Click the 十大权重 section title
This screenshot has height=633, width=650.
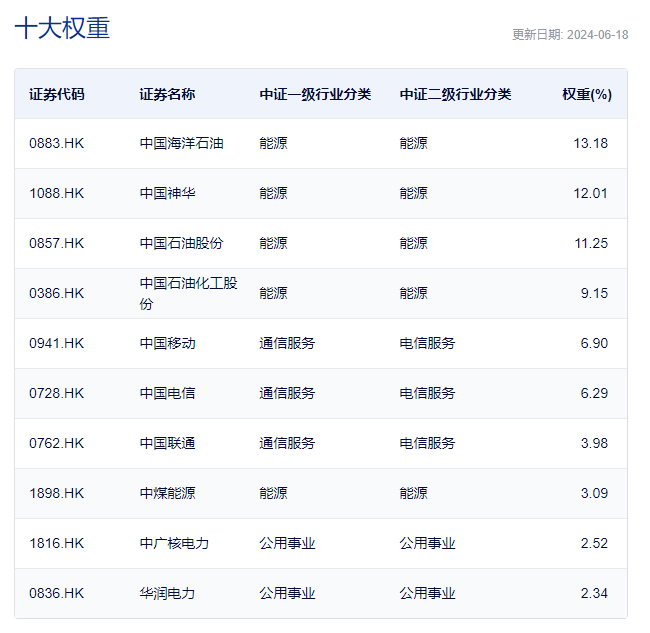tap(62, 28)
